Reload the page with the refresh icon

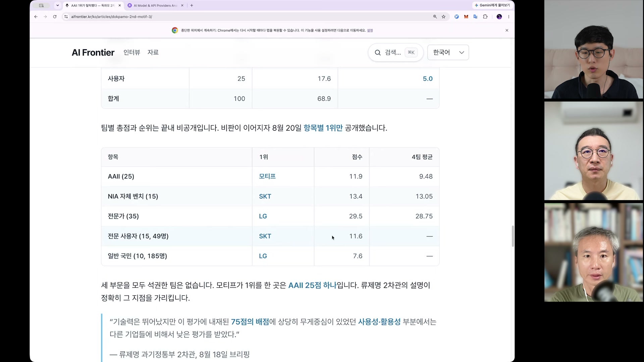[55, 16]
